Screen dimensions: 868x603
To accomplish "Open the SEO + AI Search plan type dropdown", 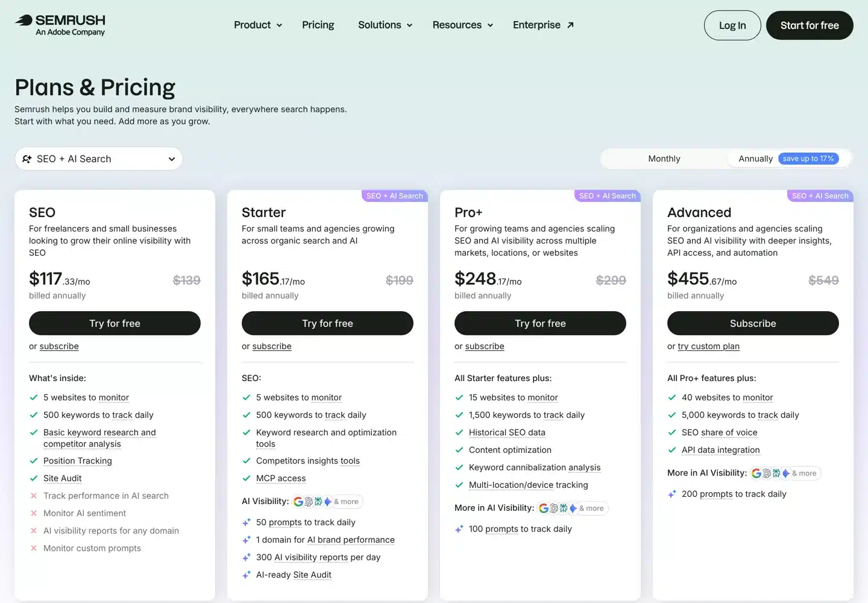I will click(x=99, y=159).
